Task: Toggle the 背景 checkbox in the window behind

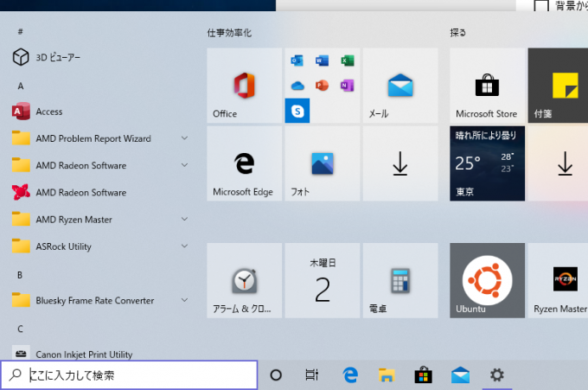Action: coord(541,5)
